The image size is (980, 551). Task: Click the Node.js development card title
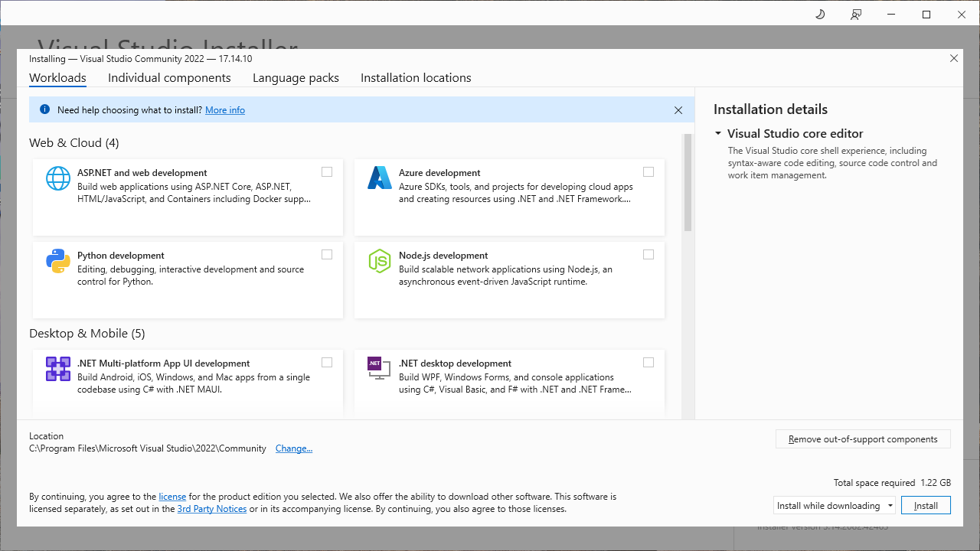[x=443, y=256]
